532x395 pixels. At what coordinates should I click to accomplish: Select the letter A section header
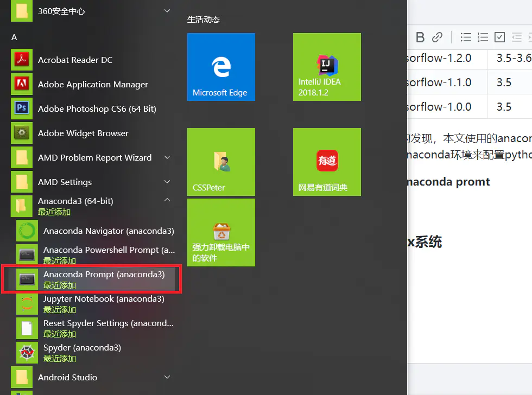pyautogui.click(x=14, y=37)
